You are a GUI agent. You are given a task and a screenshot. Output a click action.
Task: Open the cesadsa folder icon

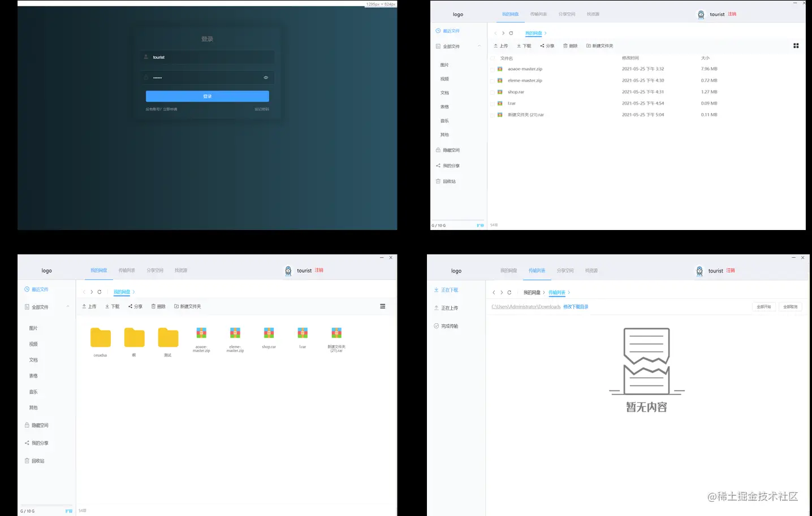[x=101, y=337]
